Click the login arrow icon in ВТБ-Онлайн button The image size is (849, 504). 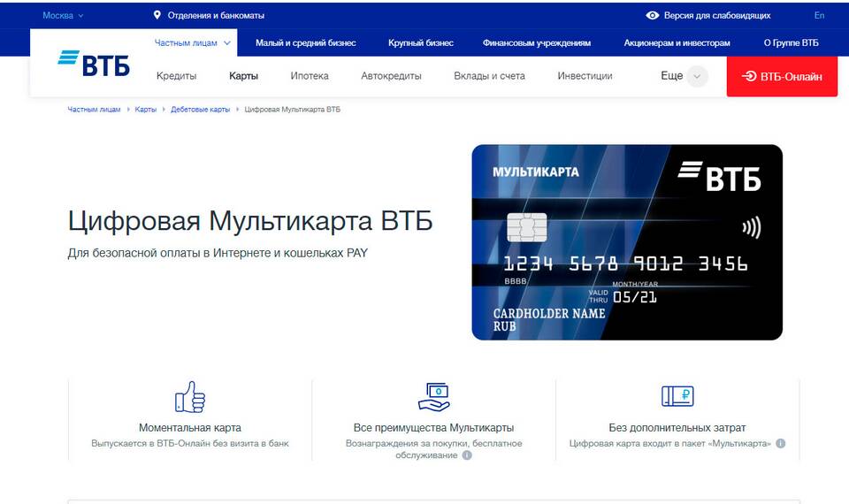(x=749, y=76)
